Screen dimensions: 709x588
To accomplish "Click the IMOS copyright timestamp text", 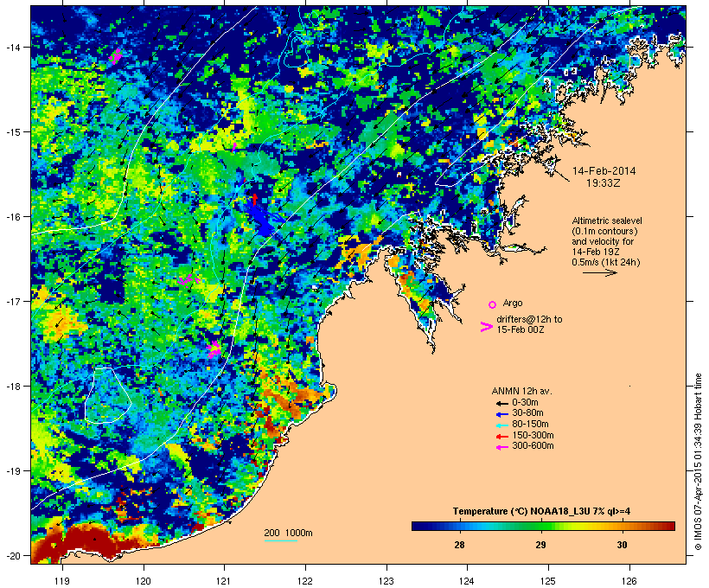I will (x=698, y=462).
